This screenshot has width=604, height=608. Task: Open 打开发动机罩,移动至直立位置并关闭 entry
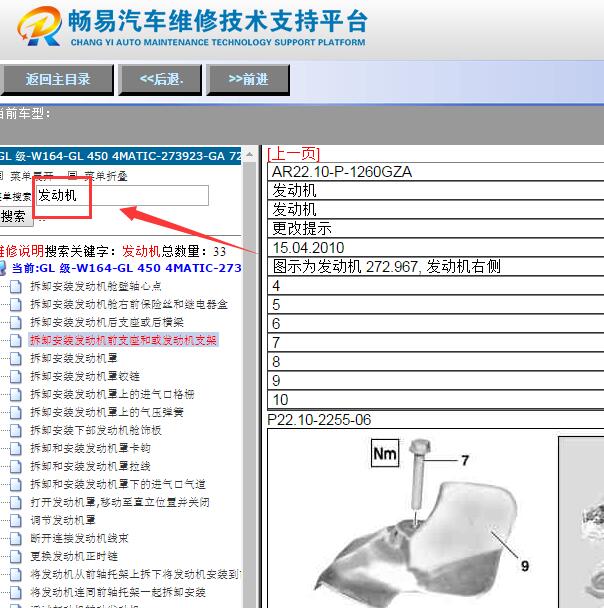pos(120,503)
